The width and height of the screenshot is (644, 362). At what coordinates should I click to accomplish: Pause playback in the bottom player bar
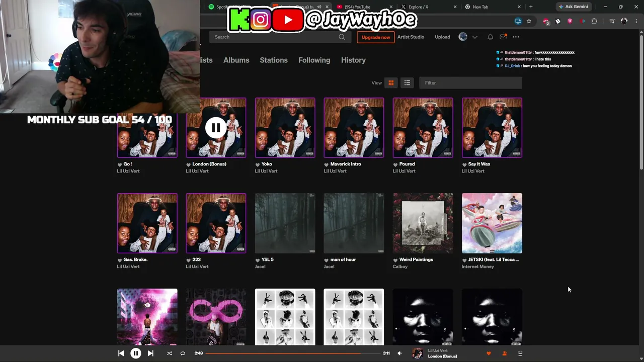click(136, 353)
